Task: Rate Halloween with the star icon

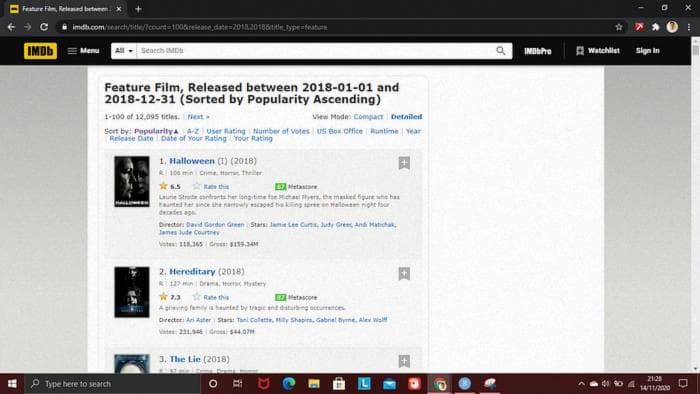Action: click(197, 186)
